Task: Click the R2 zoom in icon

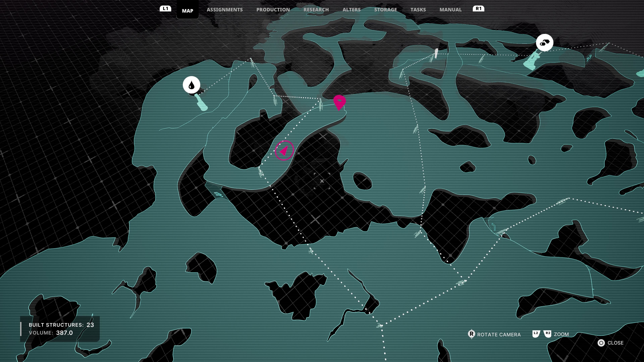Action: coord(548,334)
